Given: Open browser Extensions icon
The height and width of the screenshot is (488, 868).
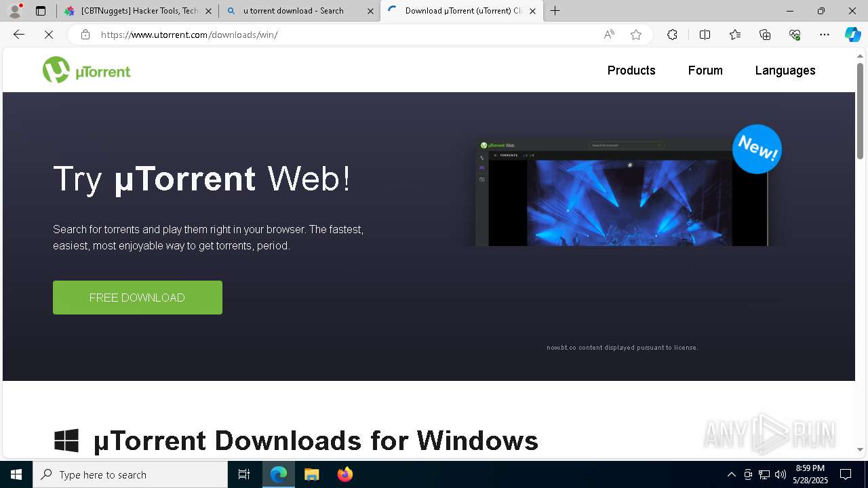Looking at the screenshot, I should [x=672, y=35].
